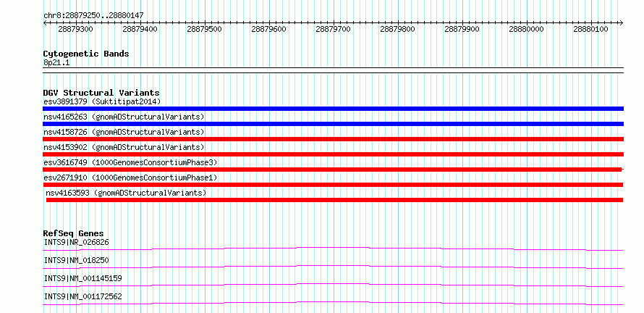The image size is (644, 313).
Task: Select the nsv4165263 blue variant bar
Action: [333, 124]
